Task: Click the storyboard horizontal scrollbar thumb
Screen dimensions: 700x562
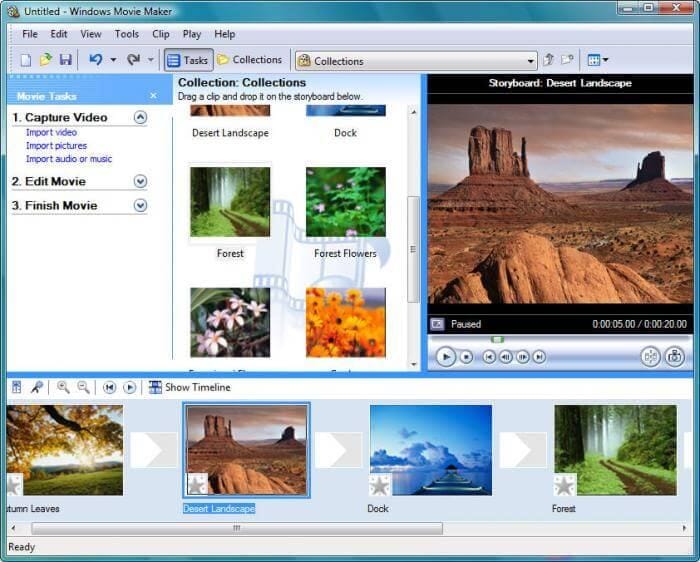Action: (237, 528)
